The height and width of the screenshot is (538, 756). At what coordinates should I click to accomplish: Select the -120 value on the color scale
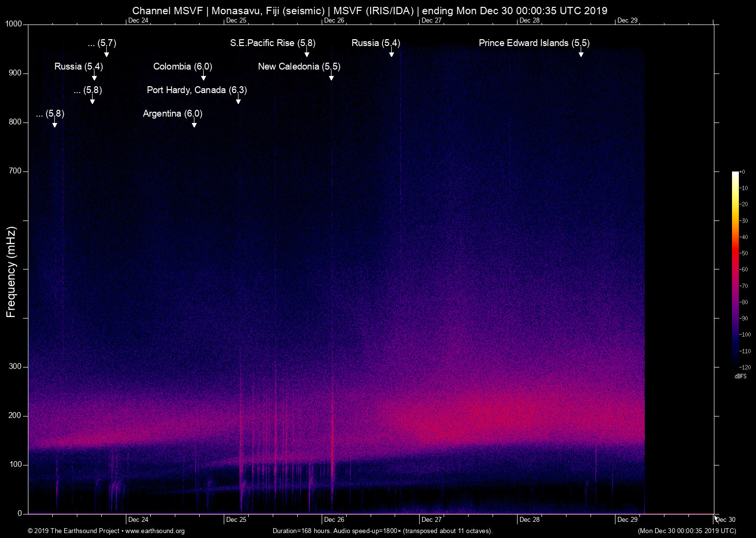pos(745,367)
